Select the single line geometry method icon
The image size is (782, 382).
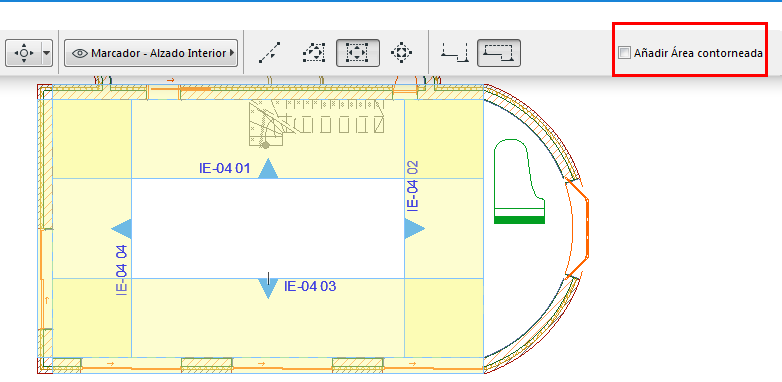[x=269, y=52]
